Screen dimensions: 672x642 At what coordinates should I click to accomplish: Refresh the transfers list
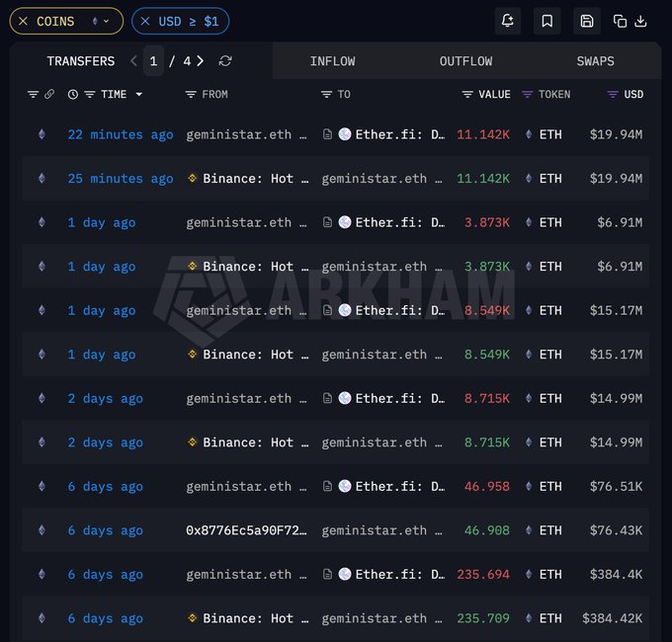225,61
